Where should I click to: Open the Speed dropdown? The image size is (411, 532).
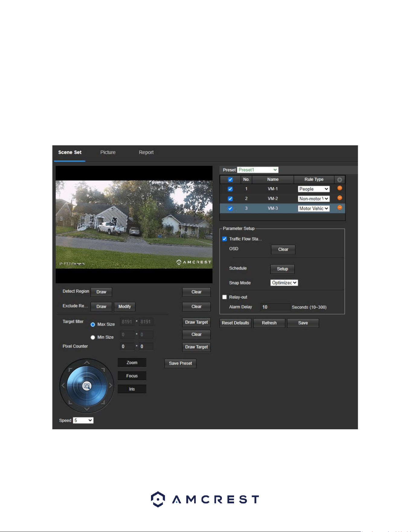pos(83,420)
